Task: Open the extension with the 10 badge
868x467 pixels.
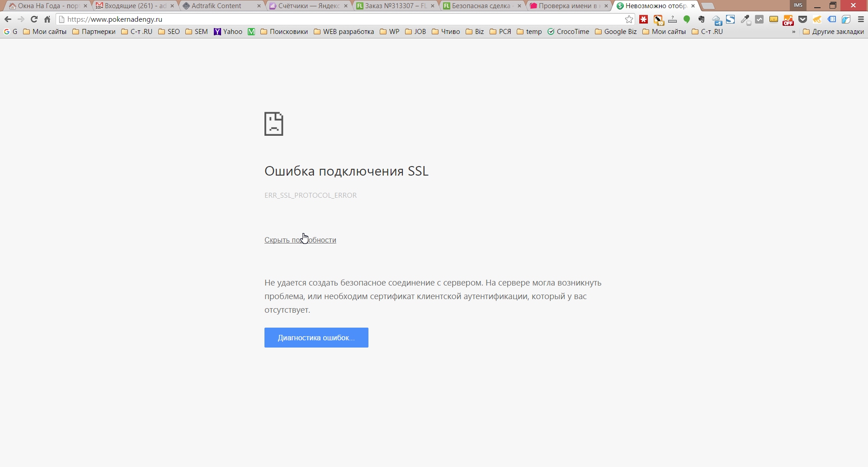Action: 658,19
